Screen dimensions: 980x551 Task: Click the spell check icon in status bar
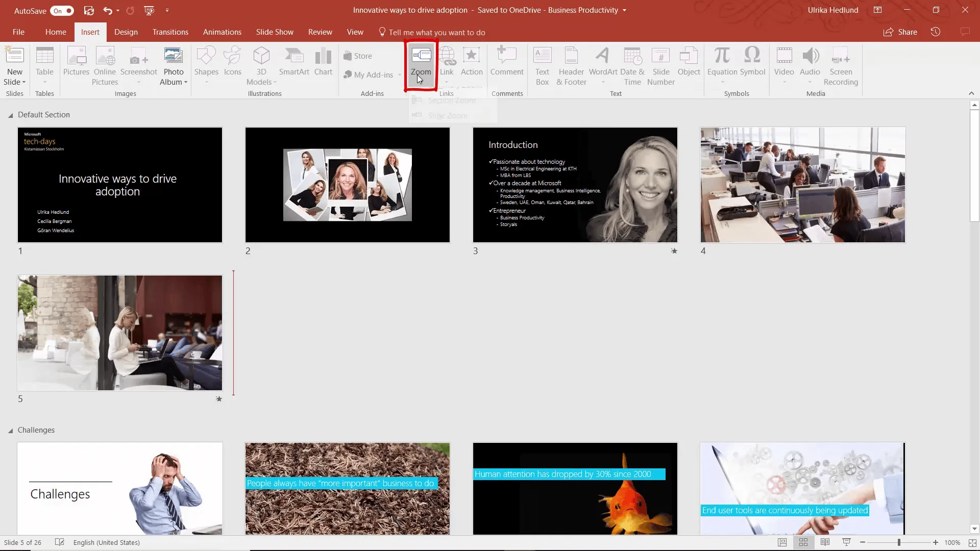tap(60, 542)
